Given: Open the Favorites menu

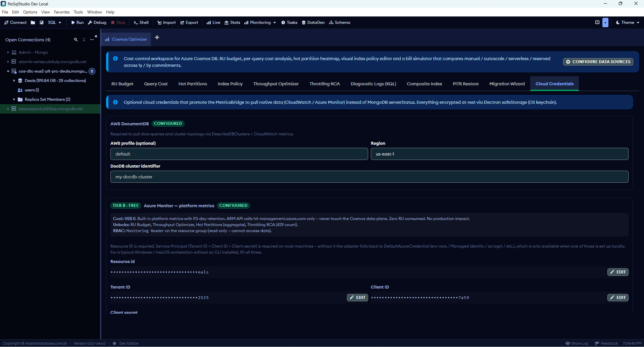Looking at the screenshot, I should tap(62, 12).
